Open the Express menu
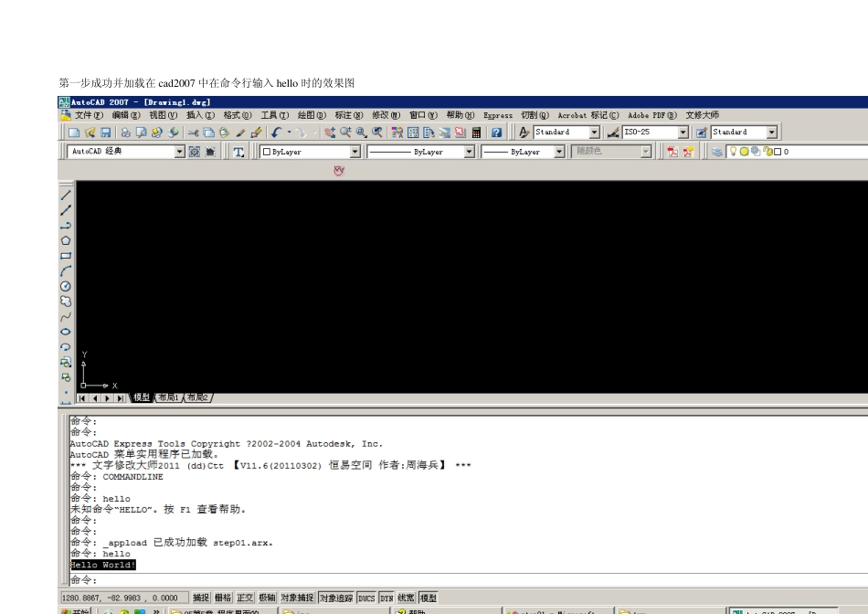Image resolution: width=868 pixels, height=614 pixels. pos(498,115)
